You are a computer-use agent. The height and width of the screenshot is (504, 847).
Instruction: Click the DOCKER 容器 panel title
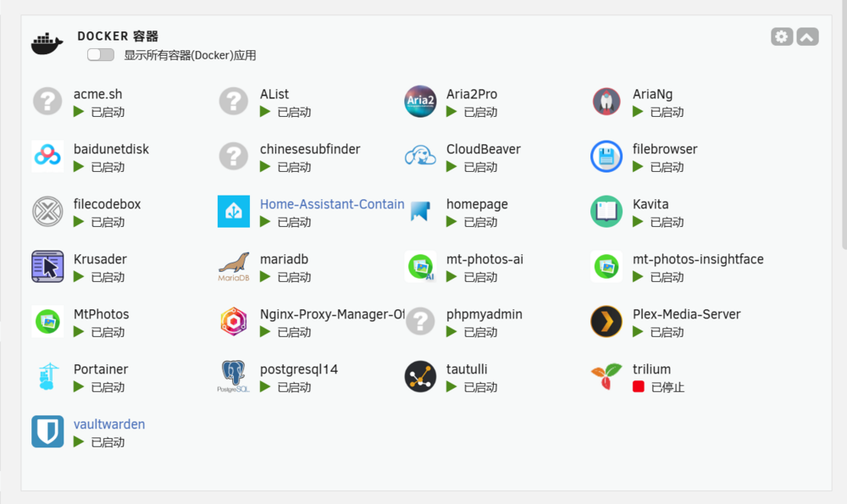pyautogui.click(x=118, y=36)
